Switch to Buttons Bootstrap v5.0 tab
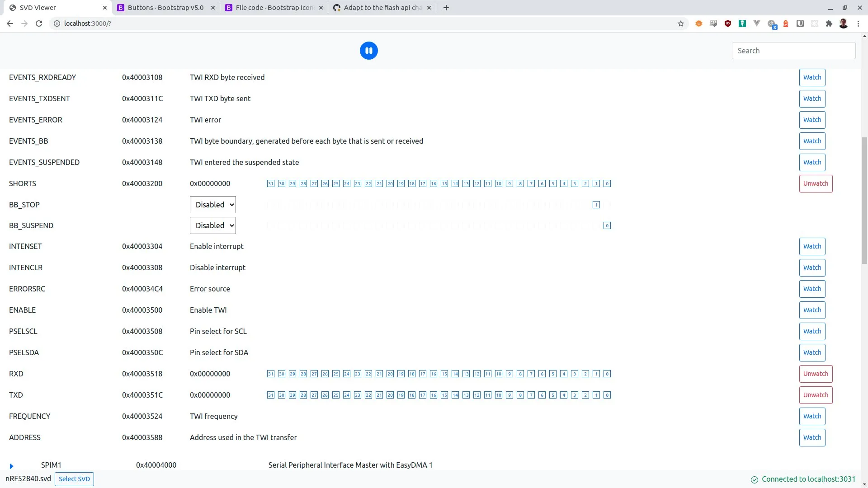This screenshot has width=868, height=488. click(x=165, y=8)
